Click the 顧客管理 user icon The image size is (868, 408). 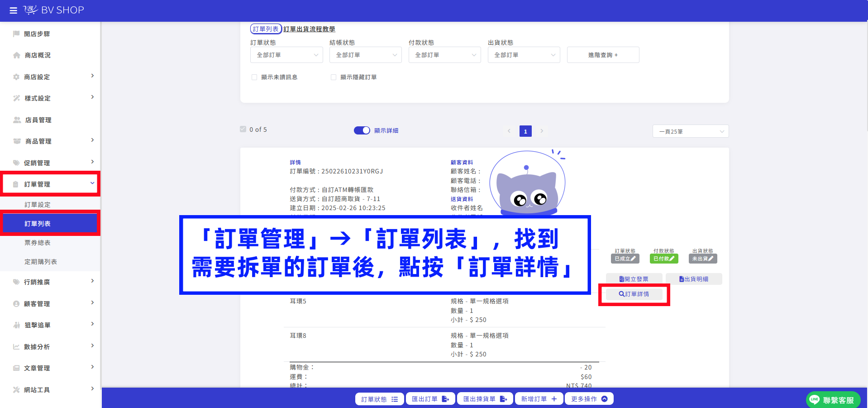[x=16, y=304]
